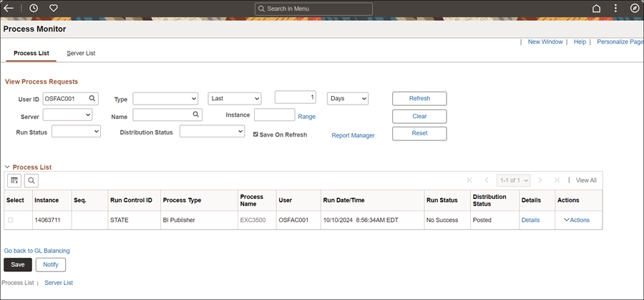Click the bottom Server List link
644x300 pixels.
pyautogui.click(x=59, y=283)
